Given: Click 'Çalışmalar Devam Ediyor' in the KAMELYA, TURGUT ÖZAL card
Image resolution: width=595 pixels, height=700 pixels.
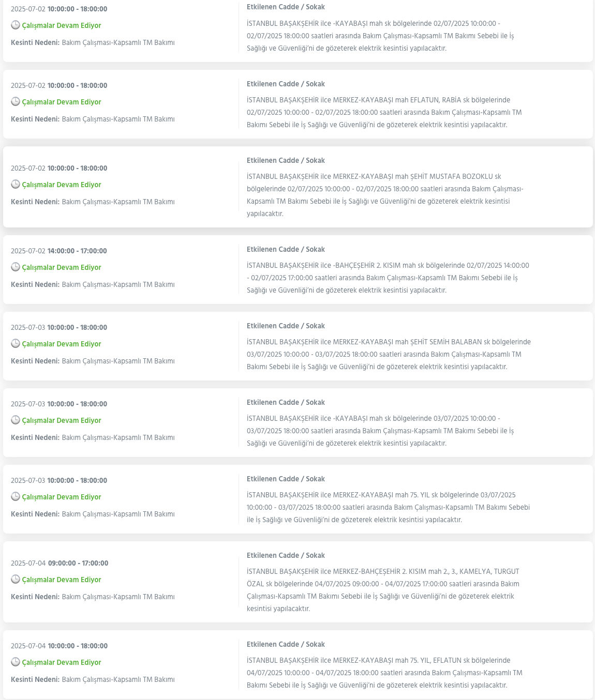Looking at the screenshot, I should [x=62, y=580].
